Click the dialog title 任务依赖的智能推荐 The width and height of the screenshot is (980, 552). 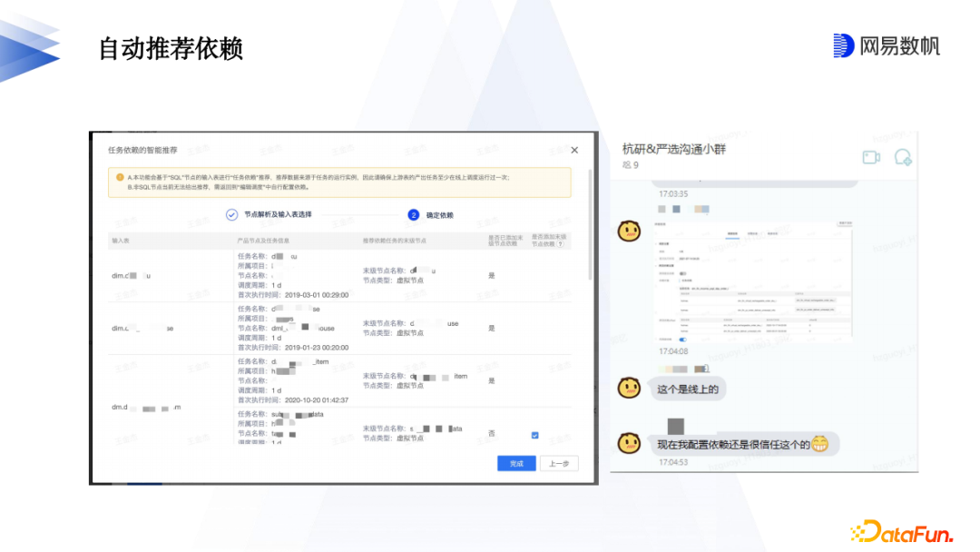coord(142,150)
